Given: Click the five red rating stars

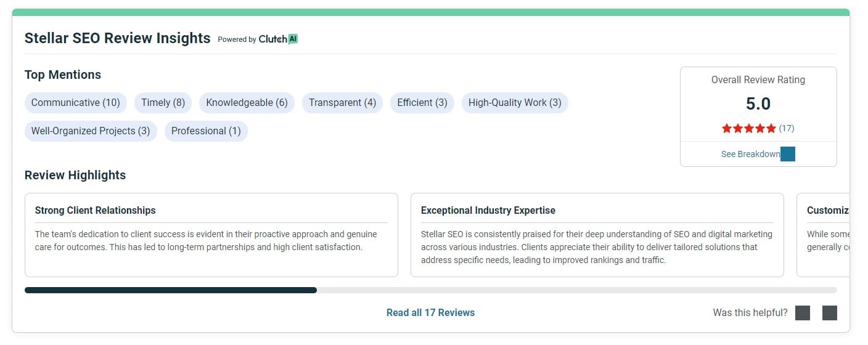Looking at the screenshot, I should click(x=748, y=128).
